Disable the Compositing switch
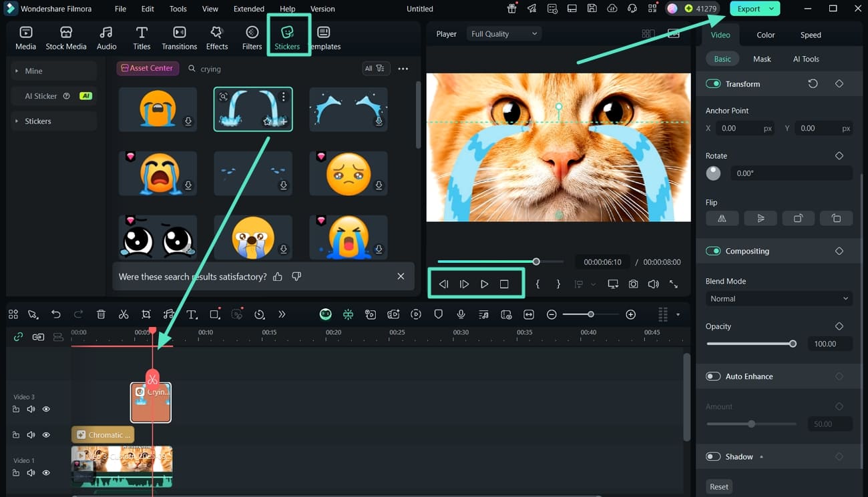The height and width of the screenshot is (497, 868). point(713,251)
